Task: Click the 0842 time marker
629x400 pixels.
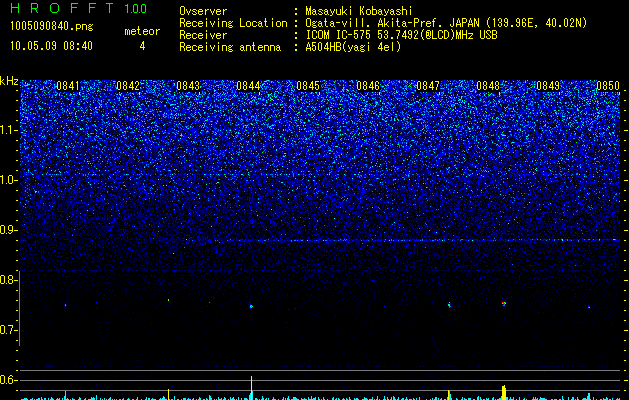Action: 128,86
